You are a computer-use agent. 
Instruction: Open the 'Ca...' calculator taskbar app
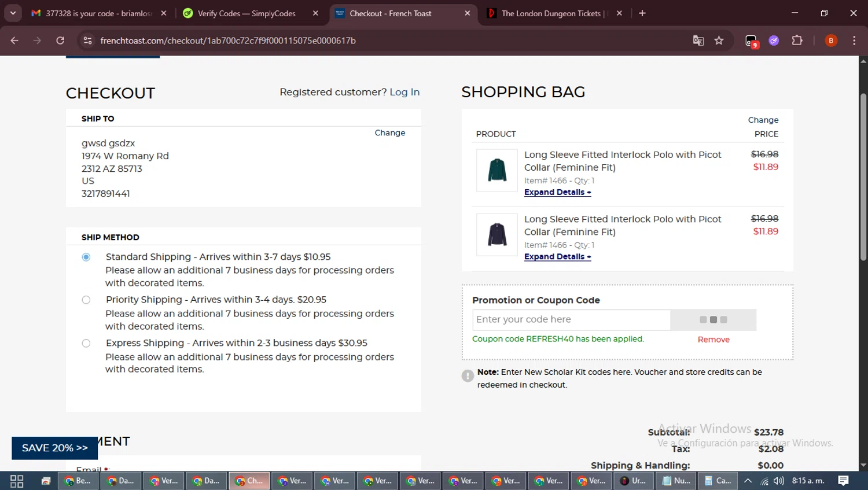[718, 481]
